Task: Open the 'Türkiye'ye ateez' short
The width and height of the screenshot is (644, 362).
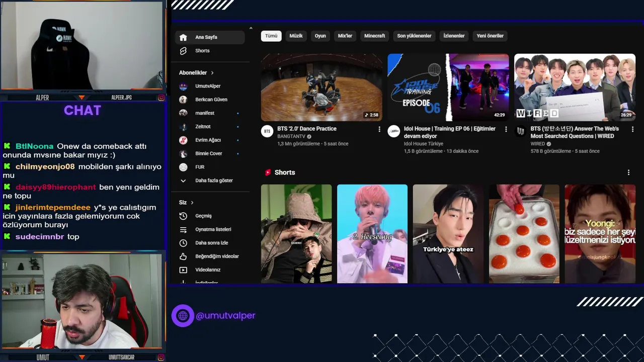Action: coord(448,234)
